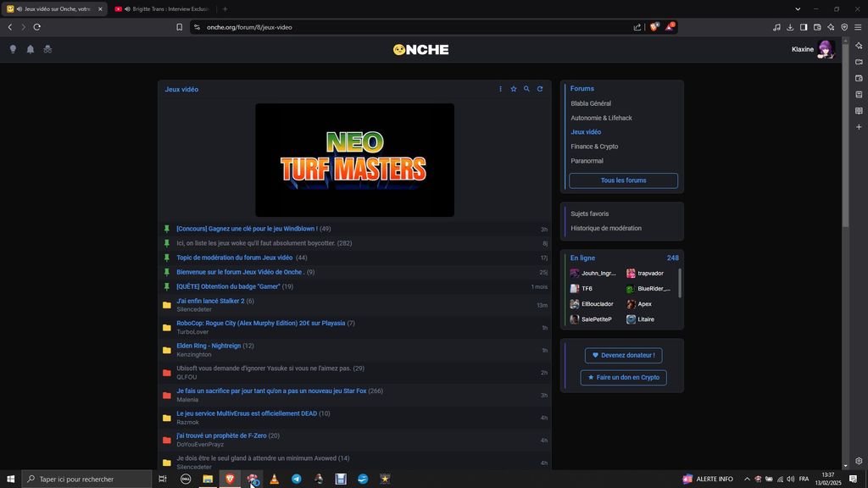The image size is (868, 488).
Task: Open the prophète de F-Zero topic
Action: pos(221,435)
